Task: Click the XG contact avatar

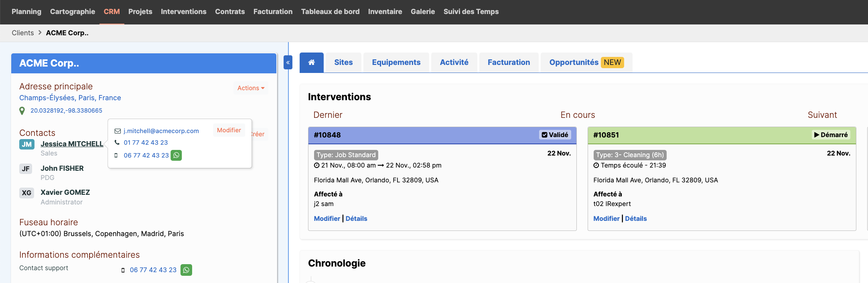Action: coord(26,193)
